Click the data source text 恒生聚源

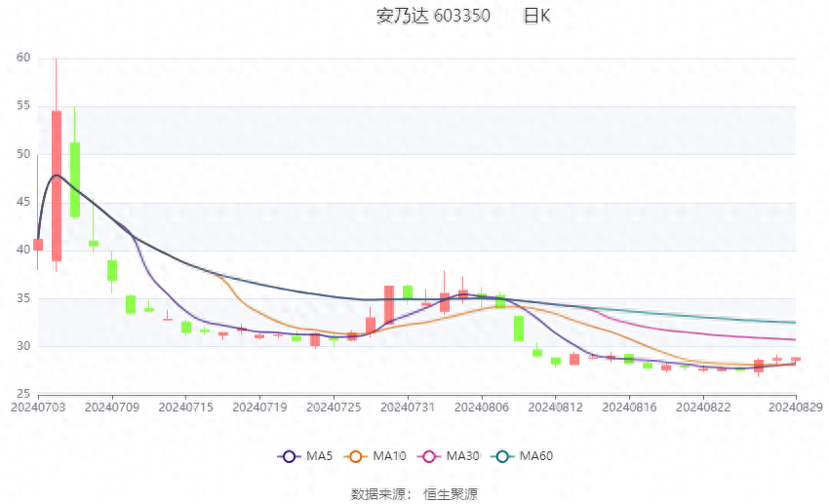pos(451,494)
